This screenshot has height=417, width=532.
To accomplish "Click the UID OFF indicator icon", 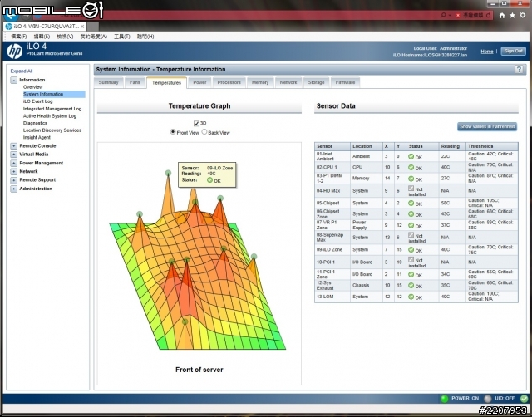I will tap(488, 399).
